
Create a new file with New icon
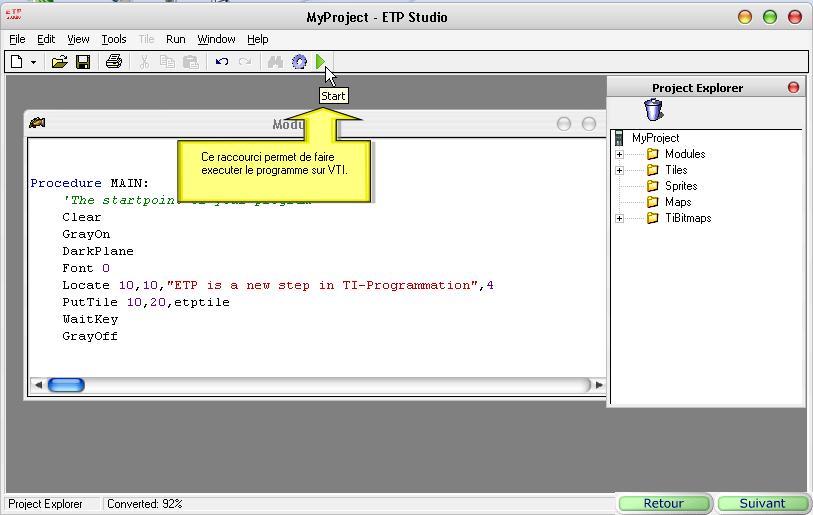(17, 62)
